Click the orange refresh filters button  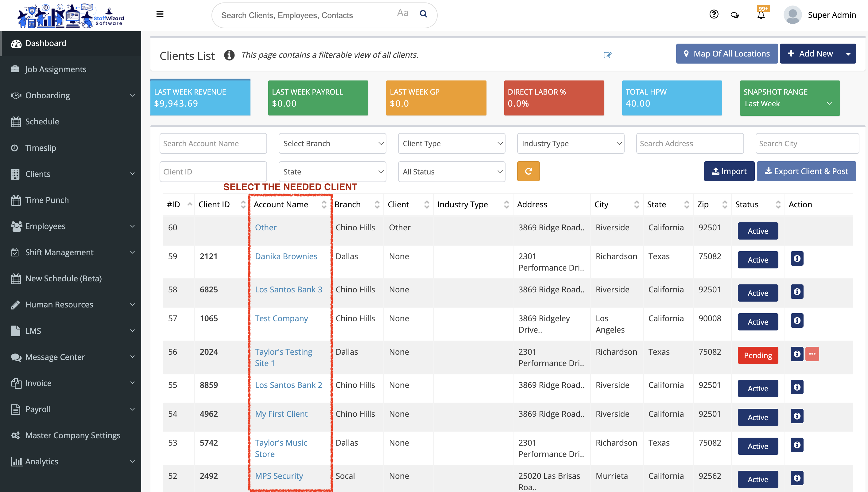528,171
